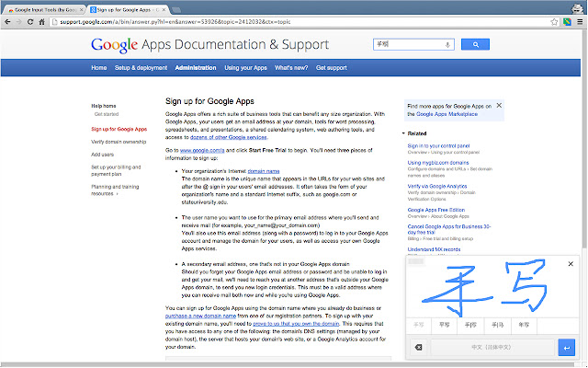Click the domain name hyperlink
The height and width of the screenshot is (368, 588).
[263, 171]
